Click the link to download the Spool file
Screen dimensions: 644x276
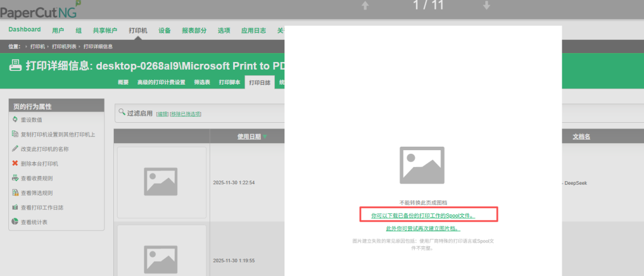pyautogui.click(x=423, y=215)
